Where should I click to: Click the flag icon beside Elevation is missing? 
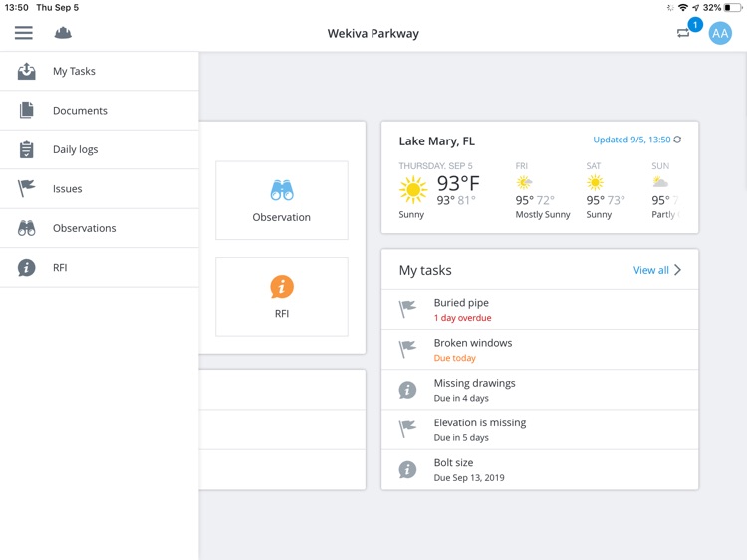[407, 429]
